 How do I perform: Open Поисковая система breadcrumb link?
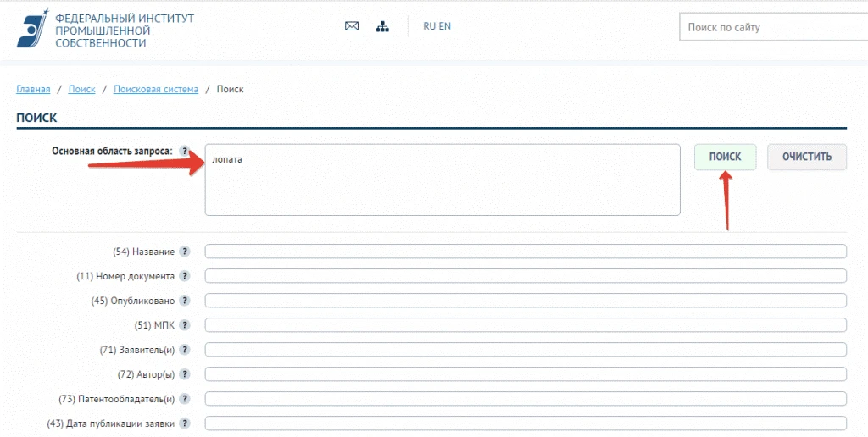[x=156, y=89]
